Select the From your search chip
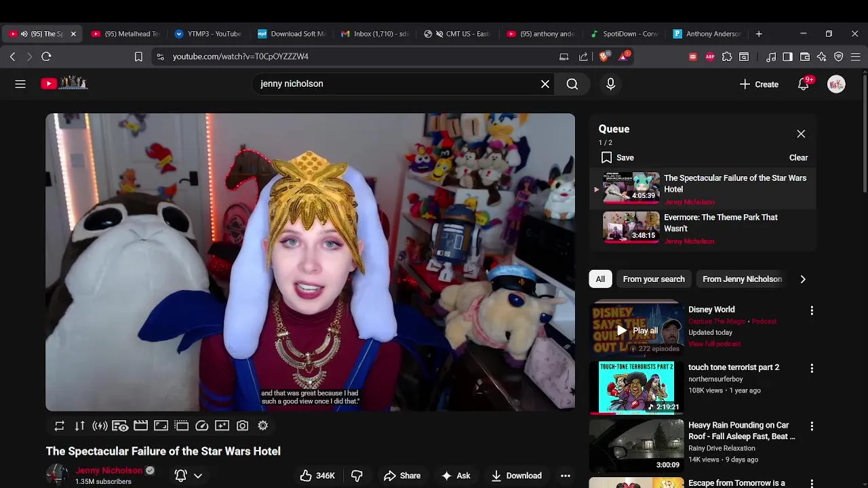 (654, 279)
